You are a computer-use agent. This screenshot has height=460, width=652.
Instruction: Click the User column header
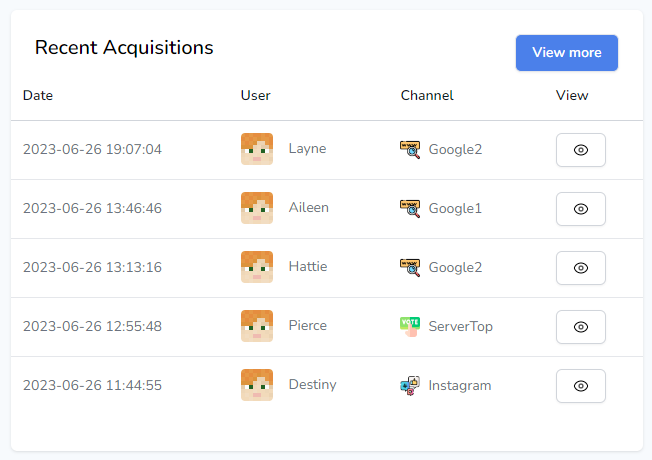256,95
